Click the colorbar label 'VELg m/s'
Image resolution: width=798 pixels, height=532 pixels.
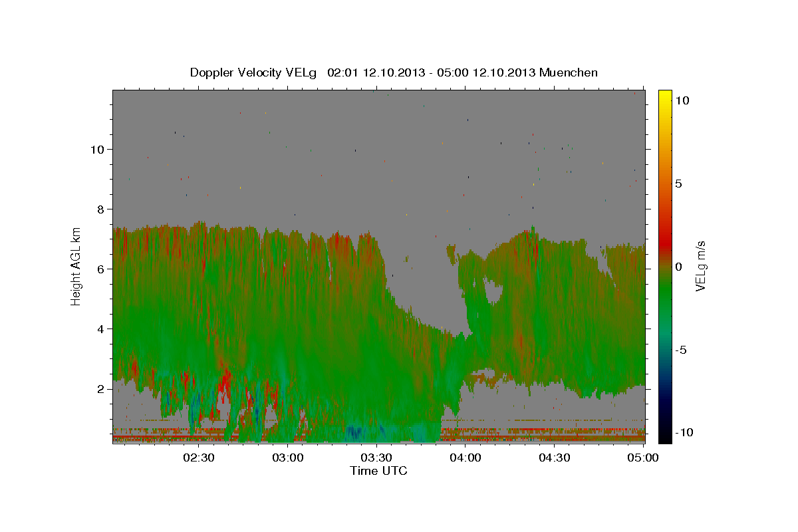pos(701,266)
